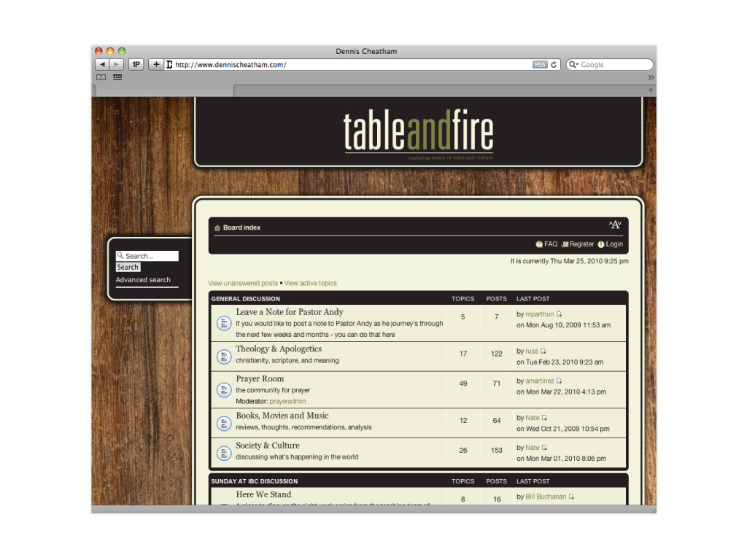The width and height of the screenshot is (747, 560).
Task: Open a new tab with the plus icon
Action: 650,90
